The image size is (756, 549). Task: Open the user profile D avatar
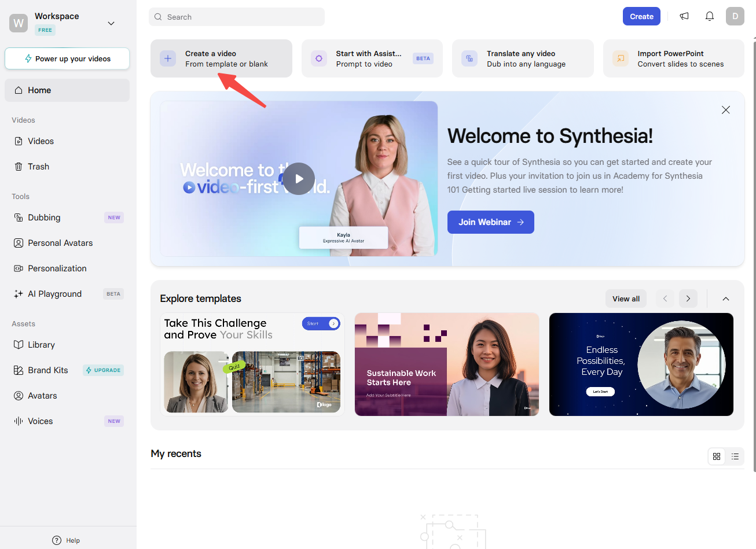tap(735, 16)
